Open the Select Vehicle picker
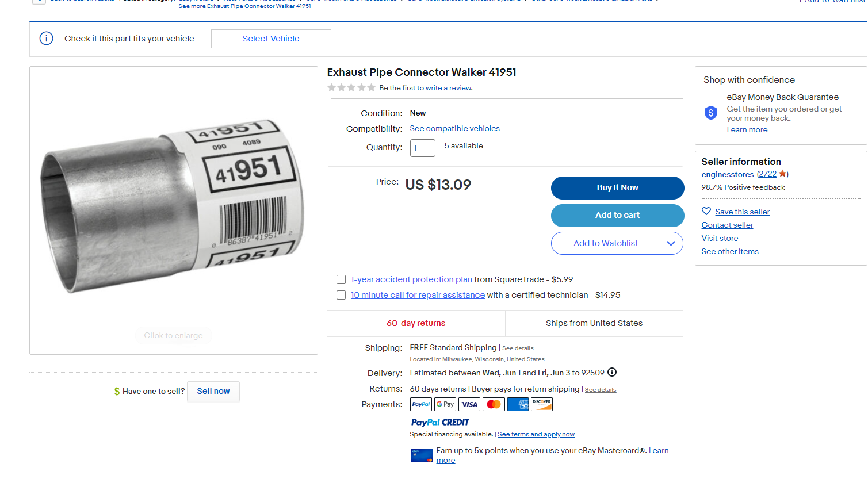Image resolution: width=868 pixels, height=479 pixels. coord(271,39)
